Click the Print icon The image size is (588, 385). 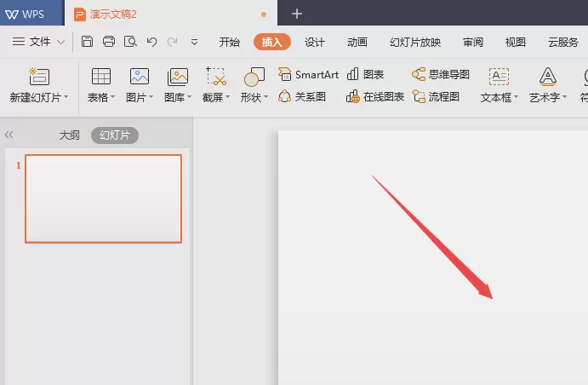109,42
